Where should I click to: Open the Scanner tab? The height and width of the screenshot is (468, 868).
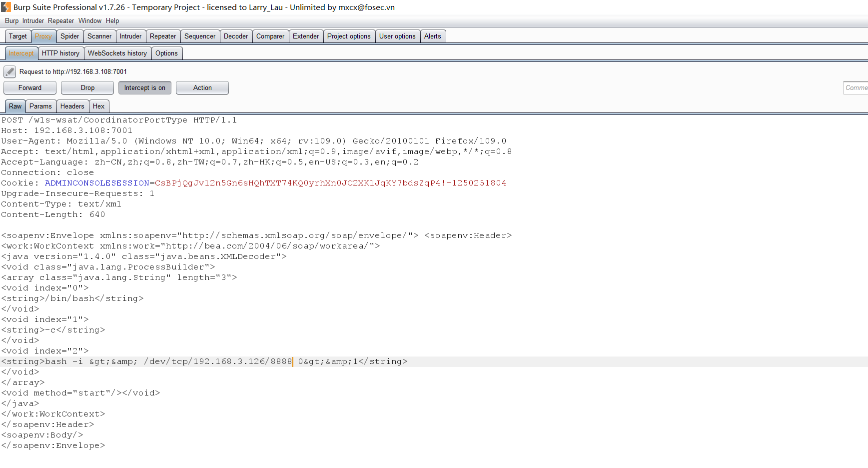pyautogui.click(x=99, y=36)
